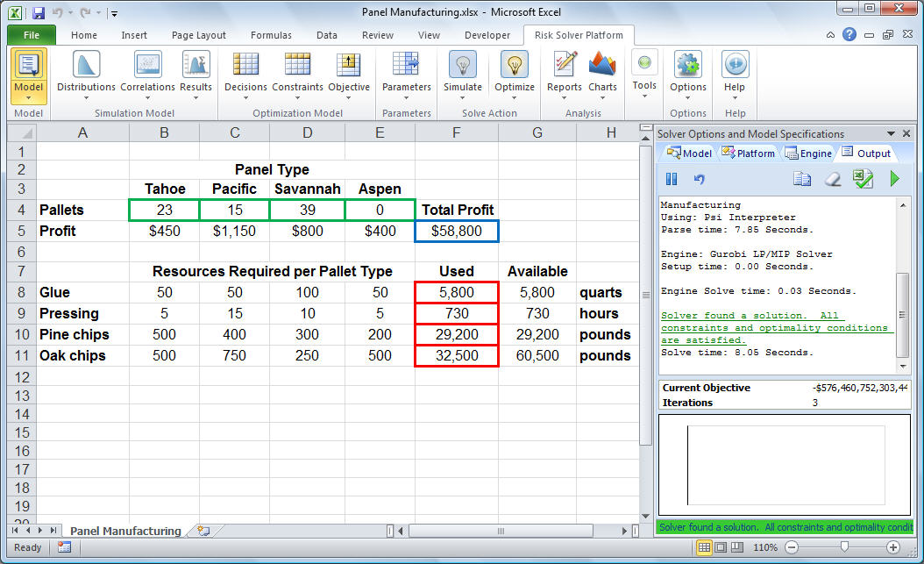This screenshot has width=924, height=564.
Task: Select the Total Profit cell showing $58,800
Action: pyautogui.click(x=456, y=232)
